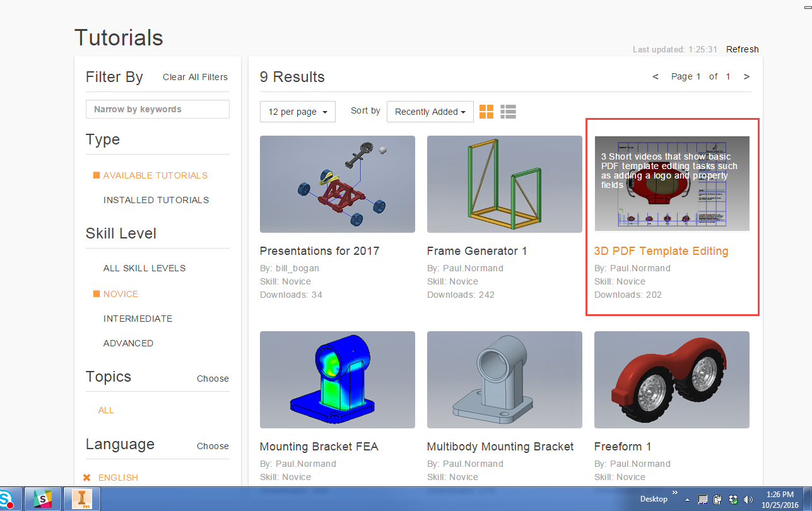Open Multibody Mounting Bracket thumbnail
The height and width of the screenshot is (511, 812).
(x=505, y=380)
